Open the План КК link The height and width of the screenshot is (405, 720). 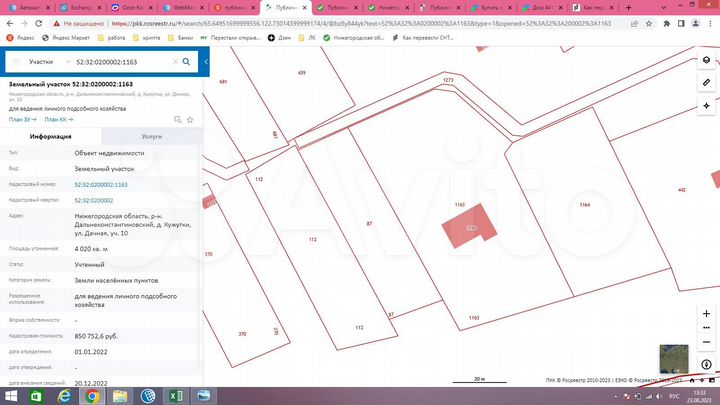59,118
